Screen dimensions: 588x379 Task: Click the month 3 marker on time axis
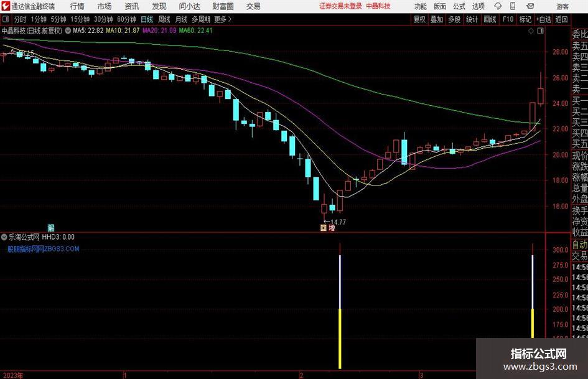pyautogui.click(x=421, y=375)
